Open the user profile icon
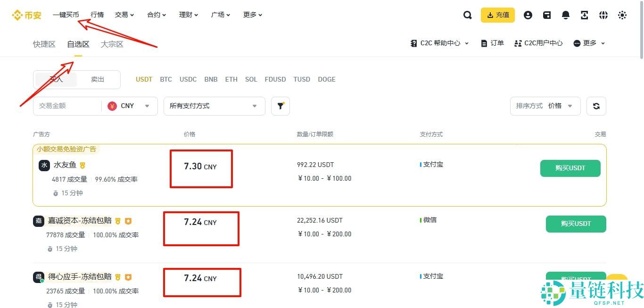 (528, 15)
